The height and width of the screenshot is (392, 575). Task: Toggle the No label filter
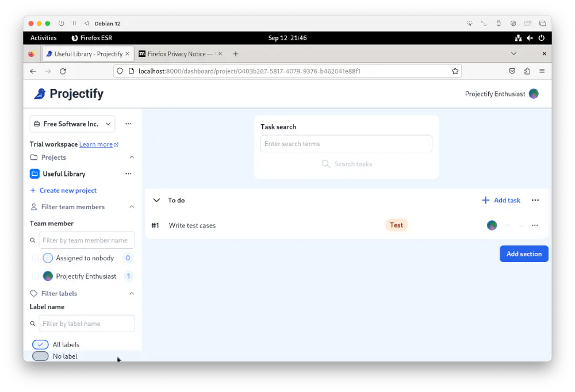click(40, 356)
